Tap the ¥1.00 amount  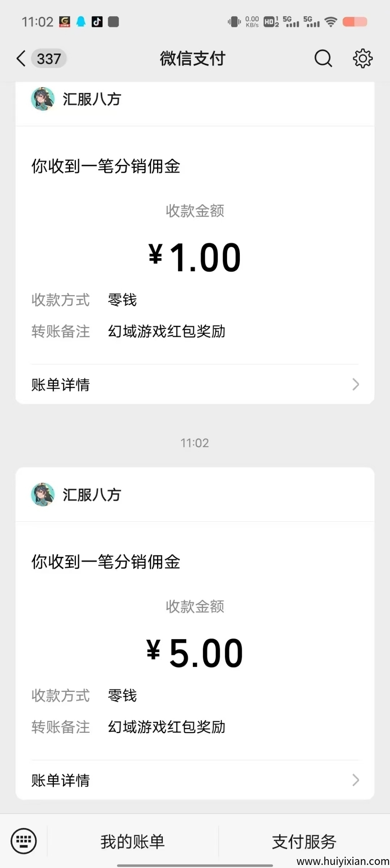[x=195, y=257]
